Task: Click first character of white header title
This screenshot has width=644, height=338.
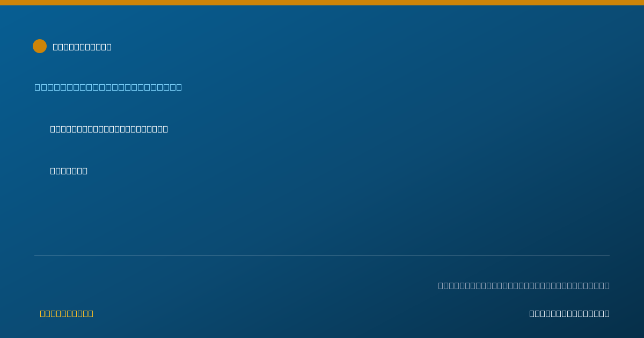Action: (55, 47)
